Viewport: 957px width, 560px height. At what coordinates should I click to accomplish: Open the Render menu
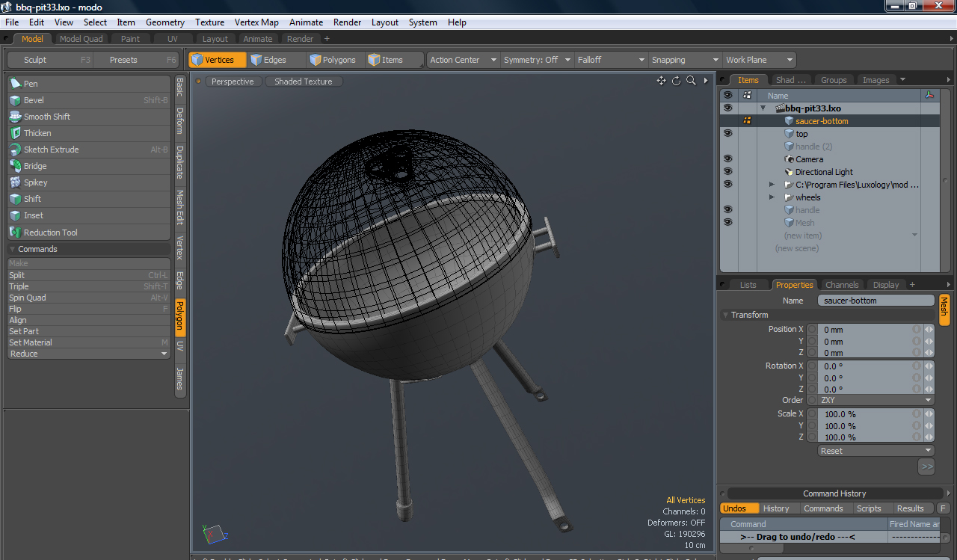(347, 22)
